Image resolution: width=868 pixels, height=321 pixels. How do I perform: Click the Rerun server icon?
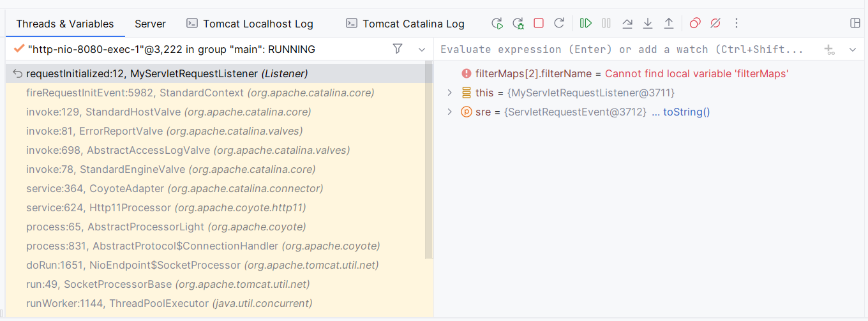click(497, 24)
